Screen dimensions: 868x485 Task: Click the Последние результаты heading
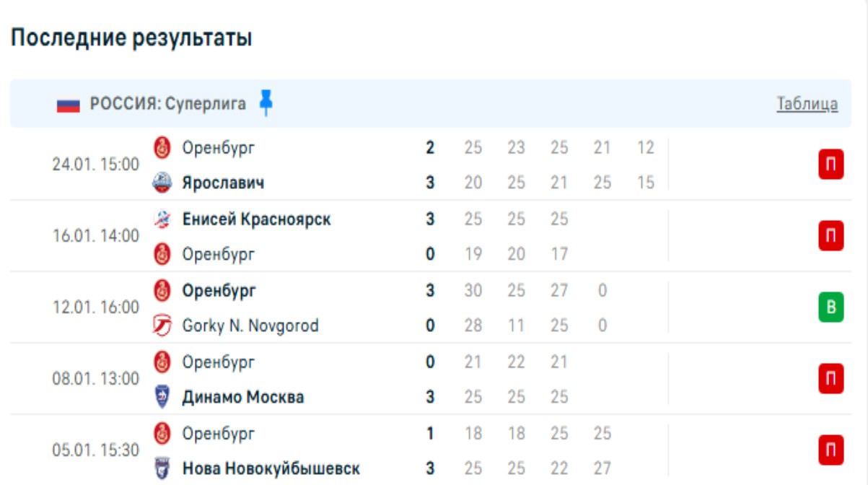(131, 38)
